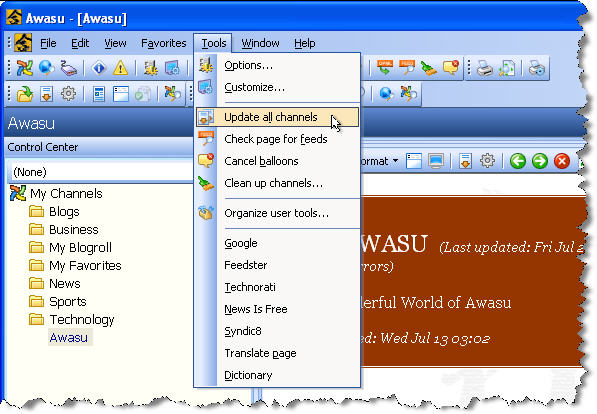Choose News Is Free menu entry

point(277,309)
